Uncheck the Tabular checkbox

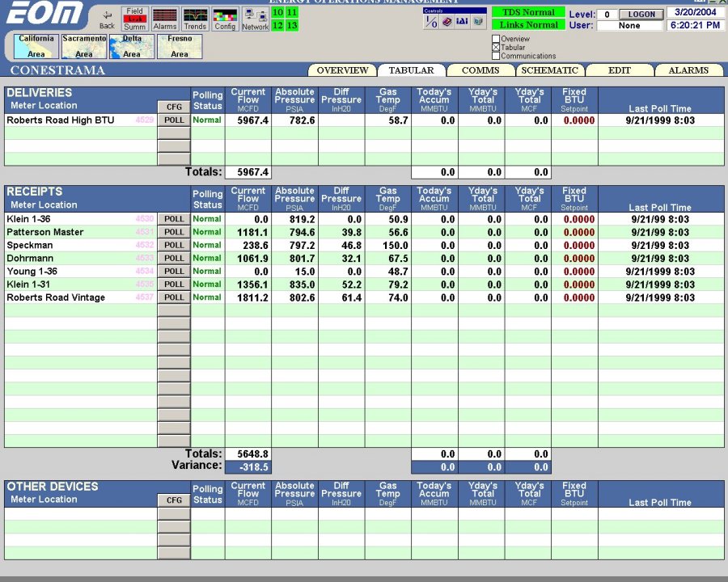(x=496, y=47)
